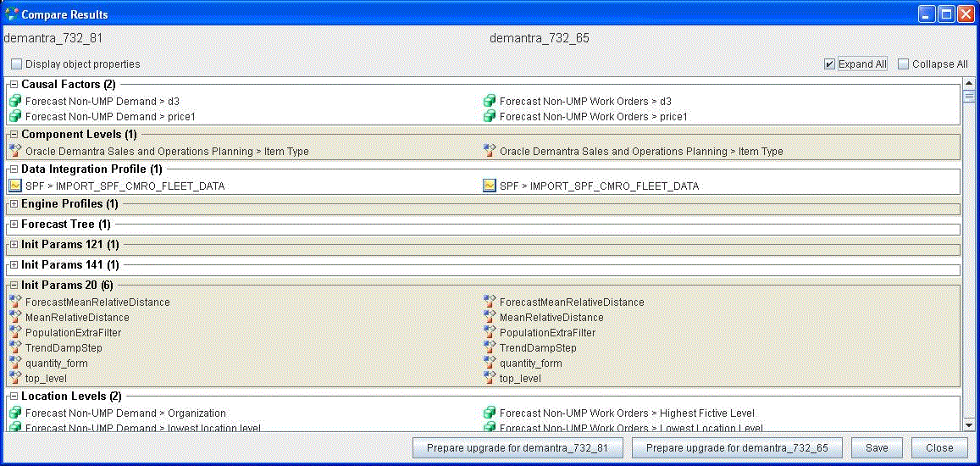Click right MeanRelativeDistance parameter icon
The width and height of the screenshot is (980, 466).
tap(490, 317)
